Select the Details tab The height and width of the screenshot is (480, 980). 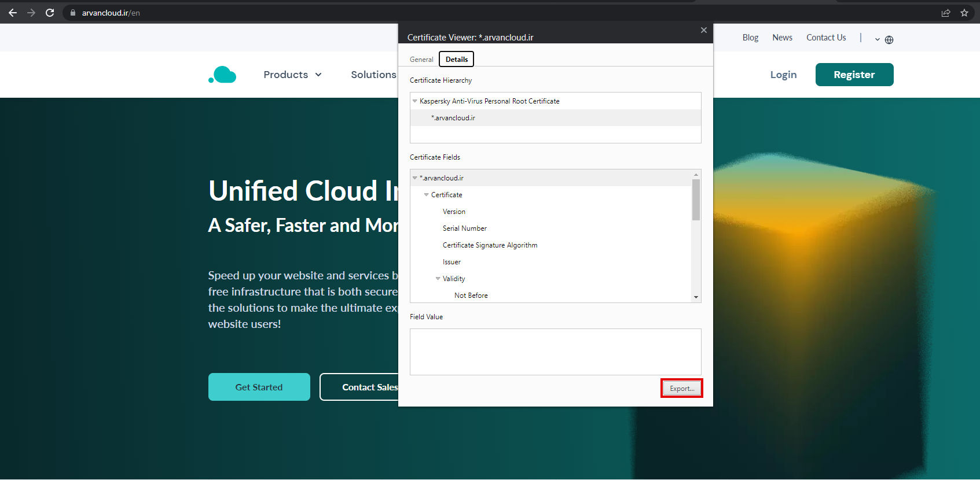click(x=457, y=60)
